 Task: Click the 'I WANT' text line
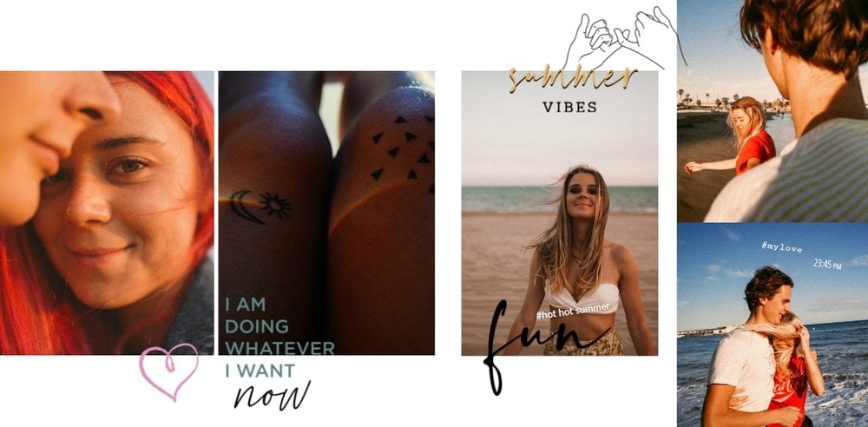(x=260, y=371)
